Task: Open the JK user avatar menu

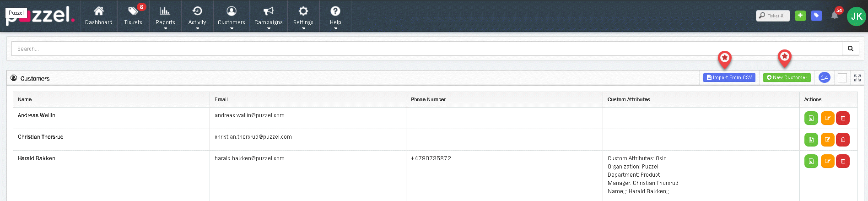Action: pyautogui.click(x=856, y=16)
